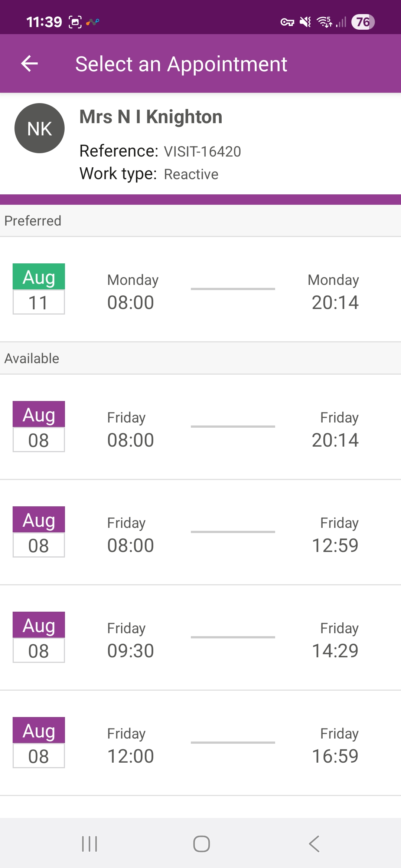Tap the Select an Appointment title
The height and width of the screenshot is (868, 401).
click(x=181, y=64)
